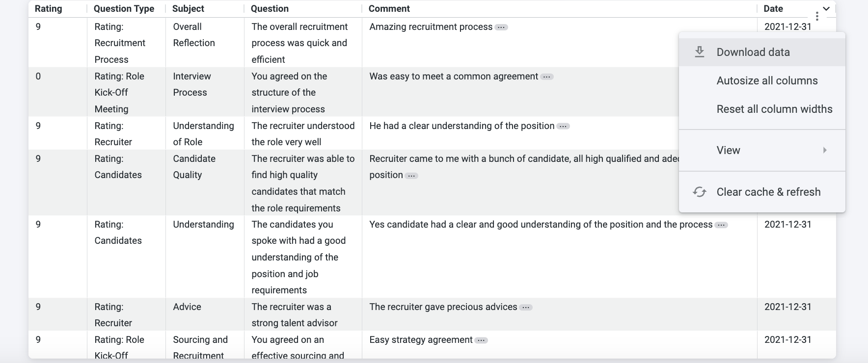This screenshot has width=868, height=363.
Task: Sort by the Rating column header
Action: pos(48,8)
